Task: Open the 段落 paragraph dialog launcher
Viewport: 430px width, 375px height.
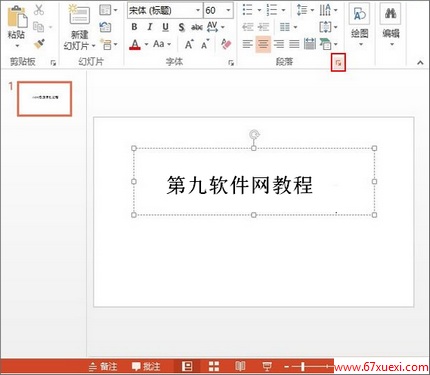Action: click(x=338, y=62)
